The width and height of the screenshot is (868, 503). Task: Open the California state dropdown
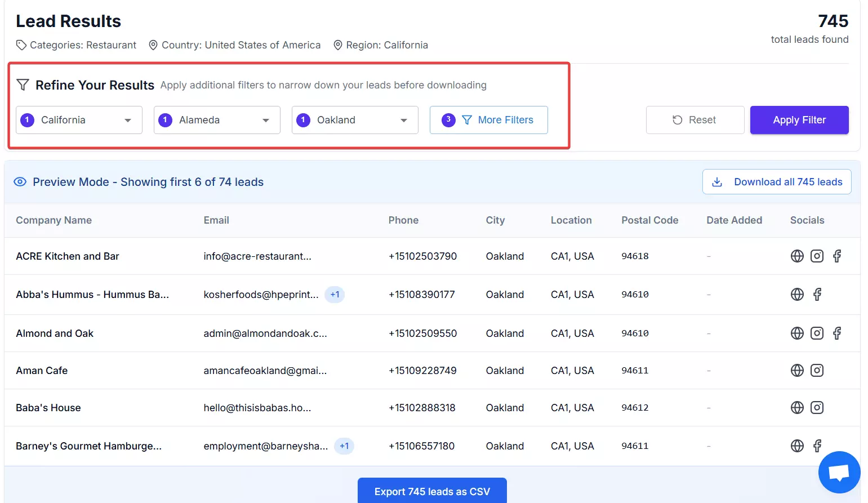[x=79, y=120]
